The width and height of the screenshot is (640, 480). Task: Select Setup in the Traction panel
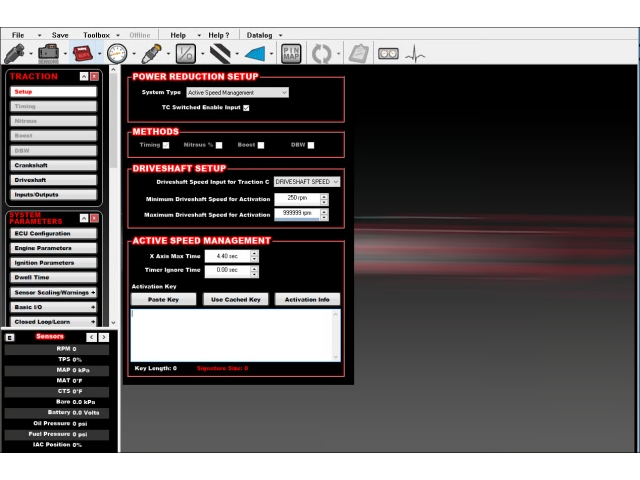pos(53,92)
